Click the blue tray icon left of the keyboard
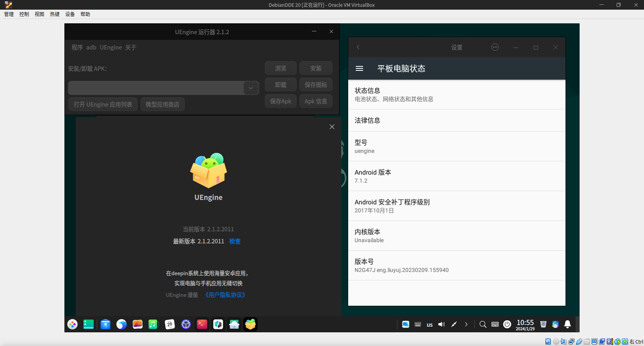This screenshot has width=644, height=346. coord(406,324)
